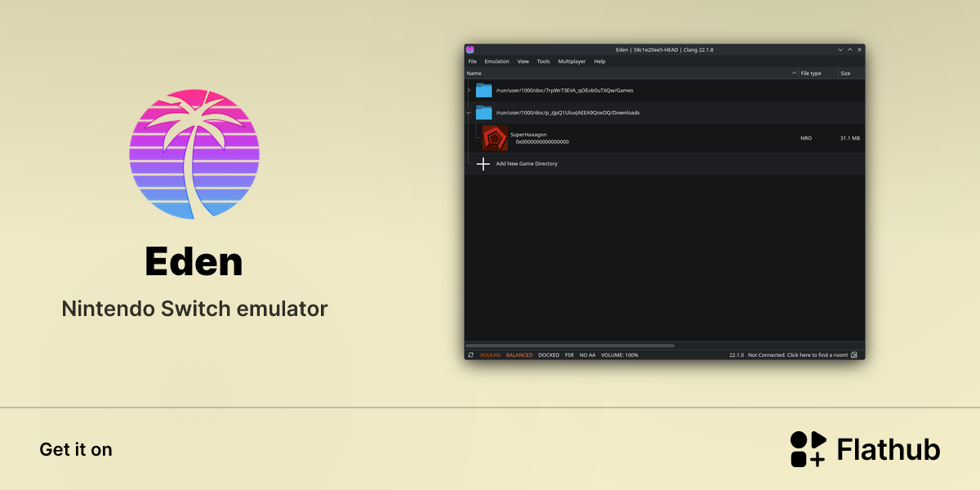Click the Flathub logo icon
This screenshot has height=490, width=980.
pos(808,449)
